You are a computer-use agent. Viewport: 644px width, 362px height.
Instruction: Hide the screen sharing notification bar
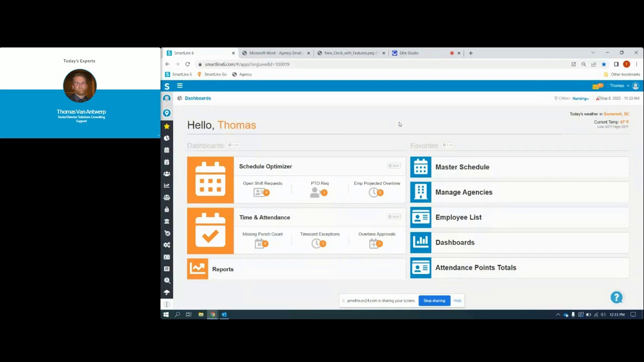tap(457, 301)
